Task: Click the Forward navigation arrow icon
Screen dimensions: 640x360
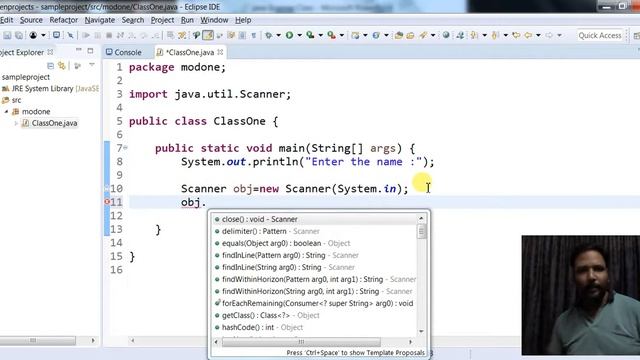Action: tap(549, 35)
